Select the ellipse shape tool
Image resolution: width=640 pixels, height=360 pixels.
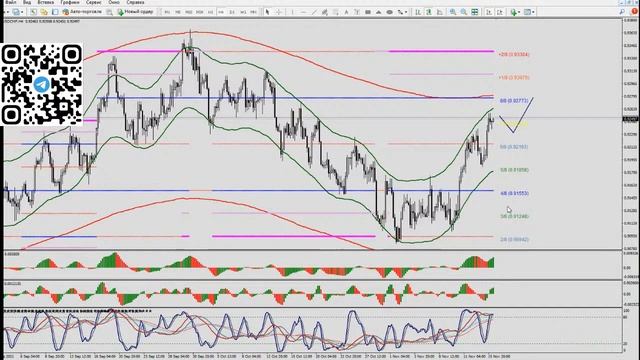pos(389,12)
